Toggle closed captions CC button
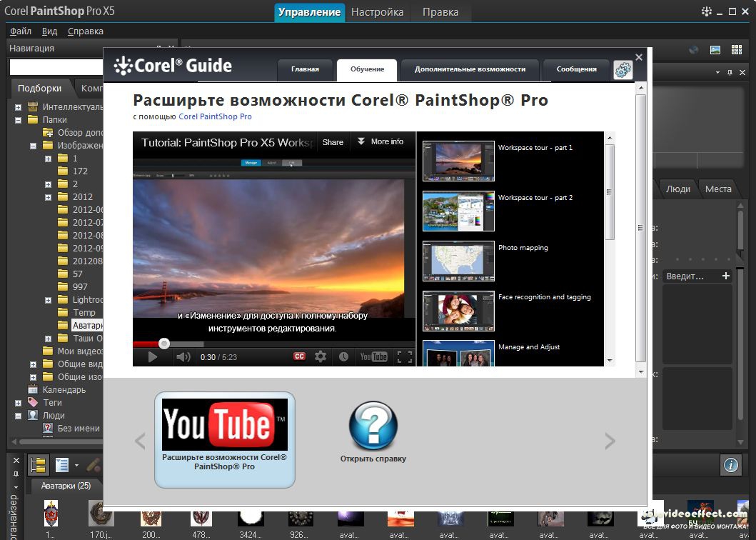This screenshot has height=540, width=756. pos(299,356)
